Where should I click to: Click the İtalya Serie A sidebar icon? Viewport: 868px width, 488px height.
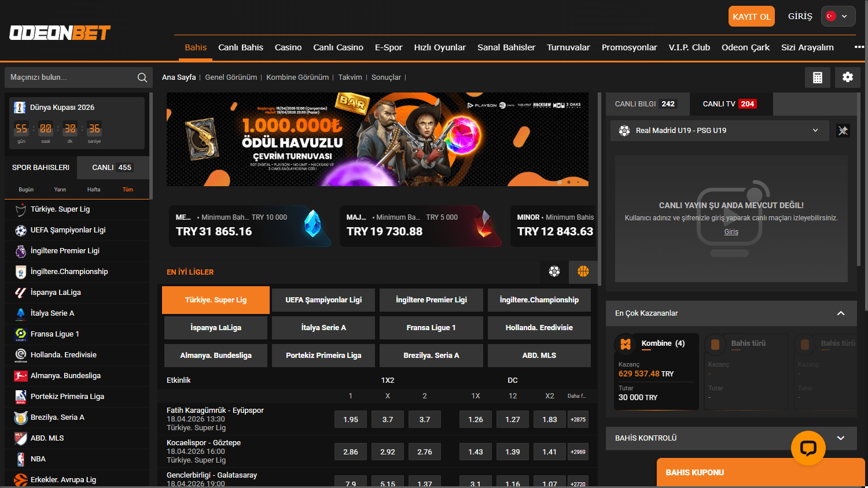coord(21,313)
